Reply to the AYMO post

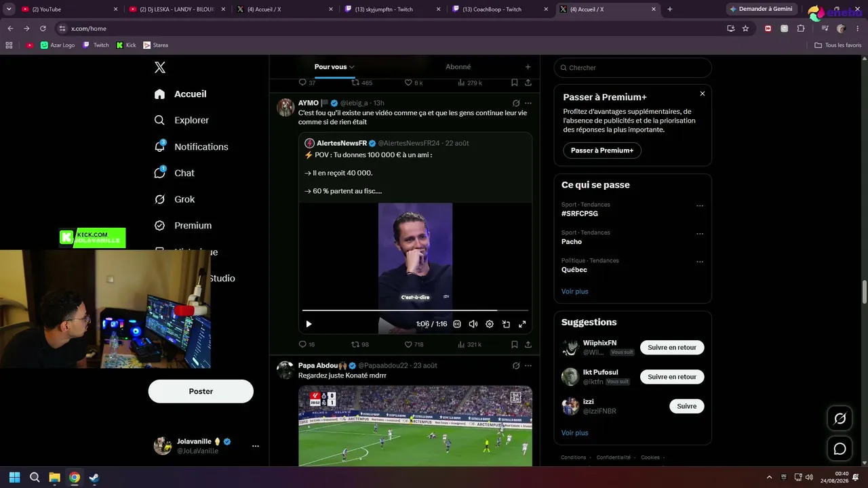(x=303, y=344)
